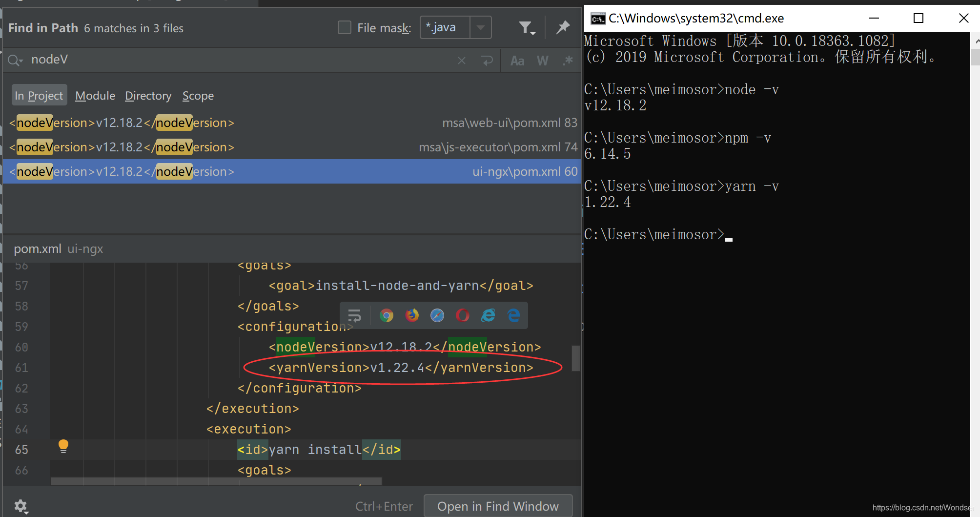The width and height of the screenshot is (980, 517).
Task: Toggle Regex search option
Action: [568, 61]
